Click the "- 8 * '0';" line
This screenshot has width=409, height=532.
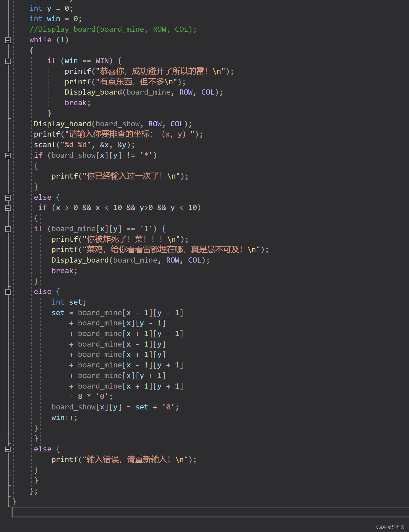(91, 397)
